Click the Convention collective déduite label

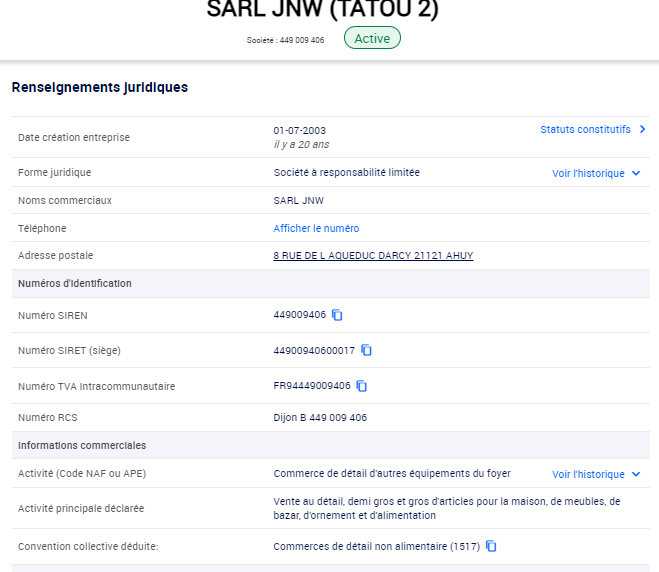88,546
